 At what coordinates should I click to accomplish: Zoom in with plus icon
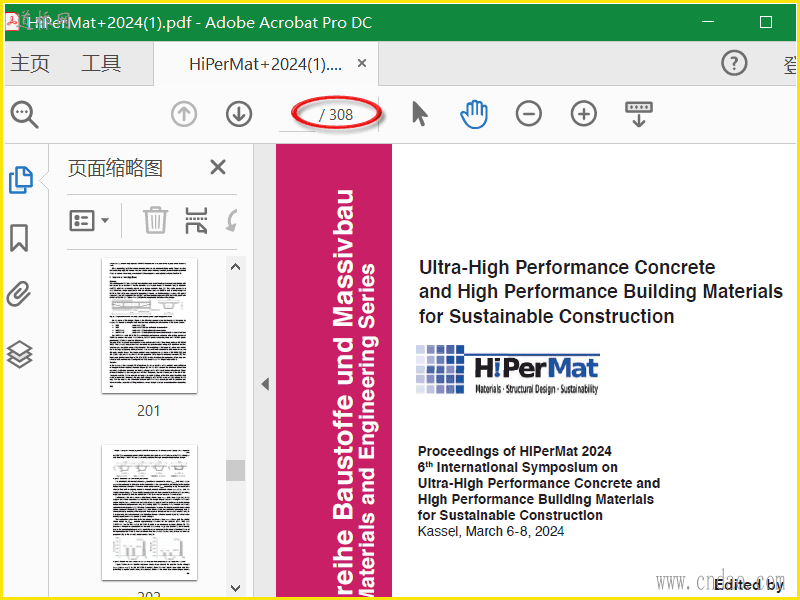tap(584, 114)
